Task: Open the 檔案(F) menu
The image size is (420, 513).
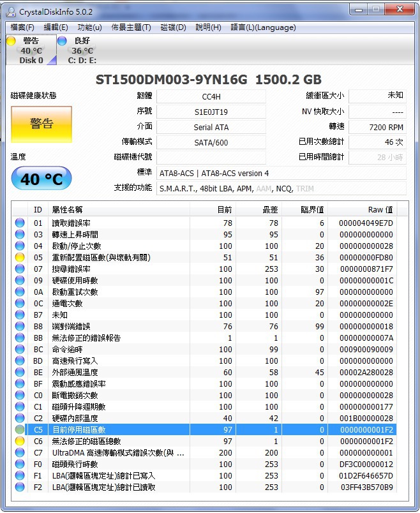Action: click(x=22, y=27)
